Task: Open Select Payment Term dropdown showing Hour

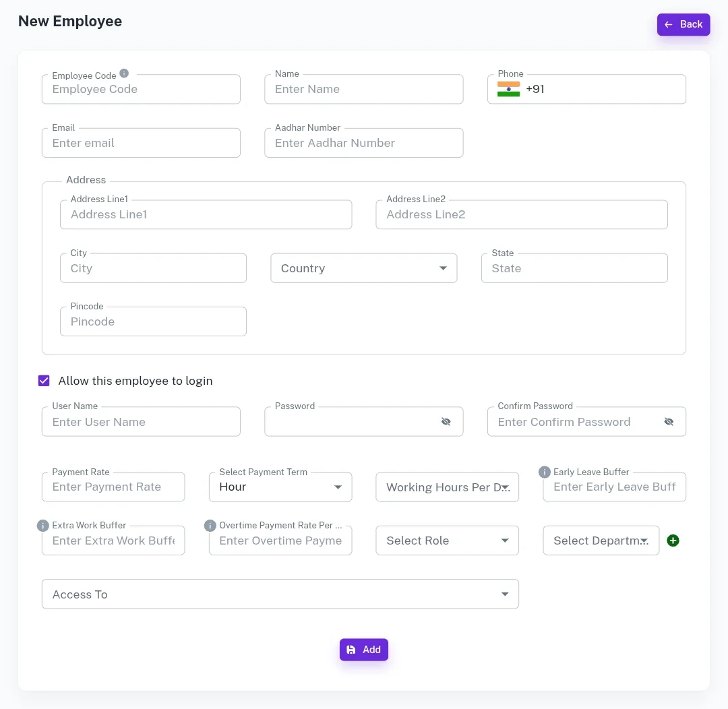Action: click(x=280, y=487)
